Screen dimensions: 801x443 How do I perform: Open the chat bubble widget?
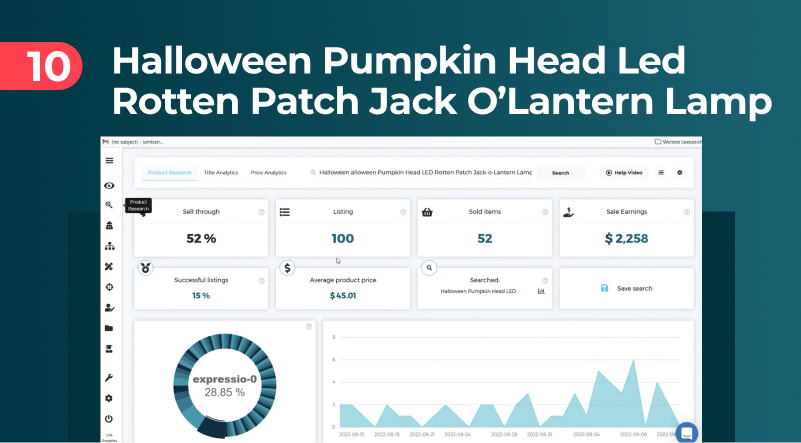point(687,432)
